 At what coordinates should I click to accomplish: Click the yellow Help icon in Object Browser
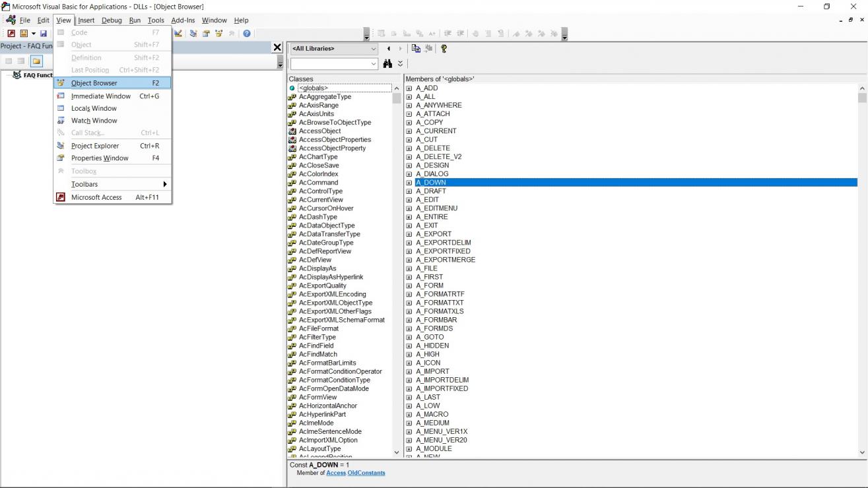[444, 48]
